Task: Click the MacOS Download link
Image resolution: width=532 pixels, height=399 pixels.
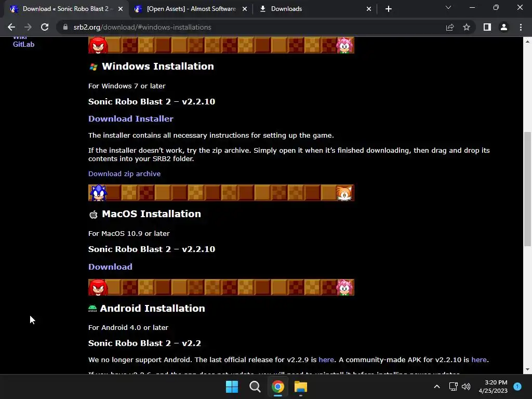Action: click(x=110, y=267)
